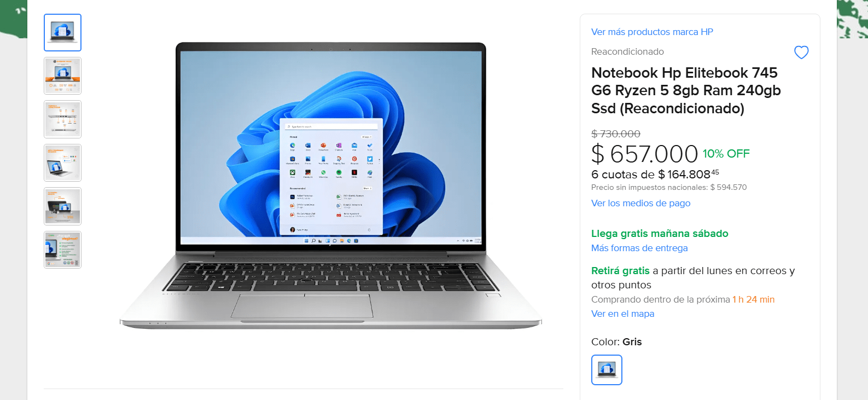This screenshot has height=400, width=868.
Task: Click 'Ver en el mapa' link
Action: point(622,314)
